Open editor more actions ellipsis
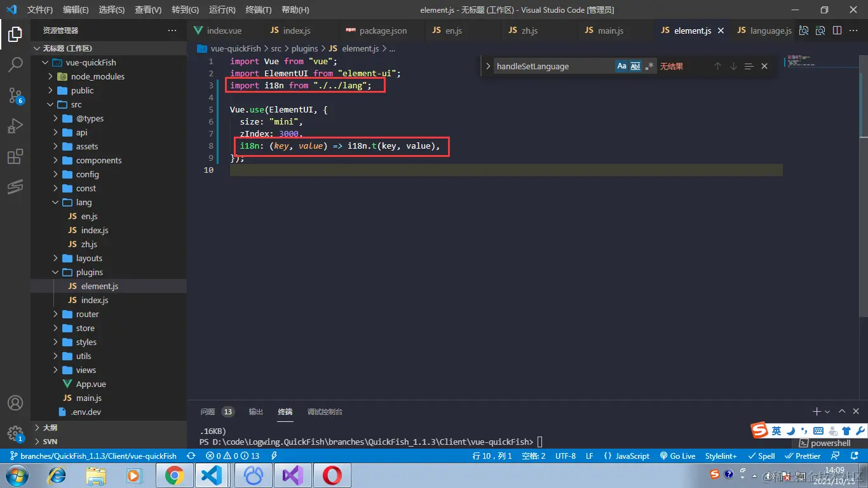 point(854,30)
